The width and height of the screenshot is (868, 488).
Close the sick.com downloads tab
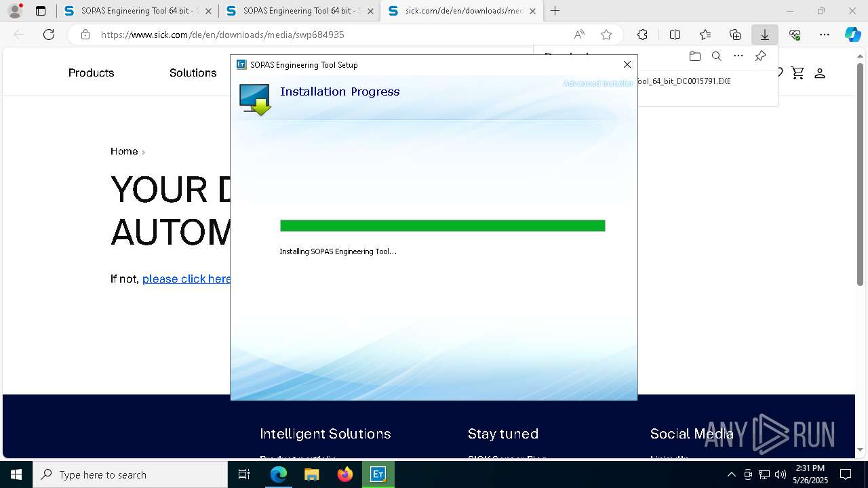[532, 11]
